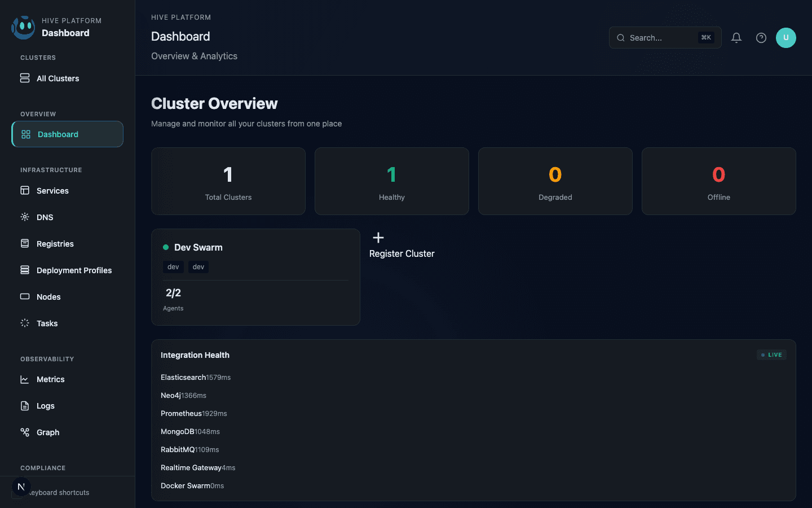
Task: Click the Register Cluster button
Action: pos(401,246)
